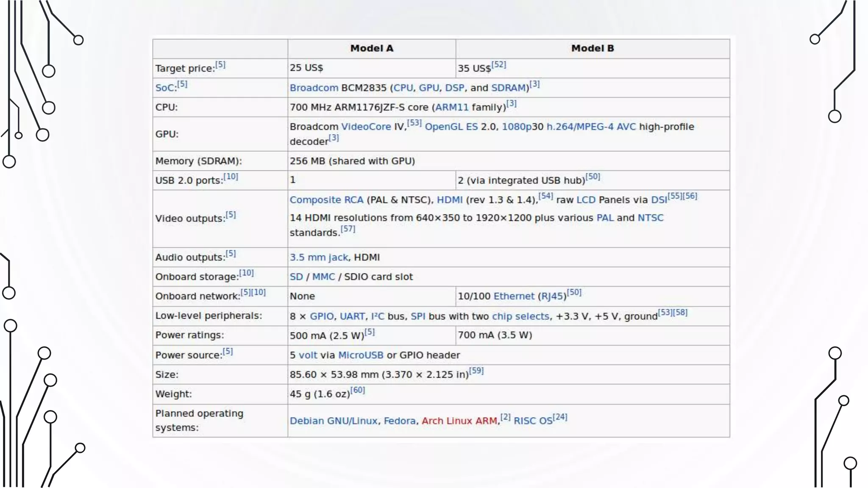Click the SoC link in the table
The width and height of the screenshot is (868, 488).
click(164, 88)
